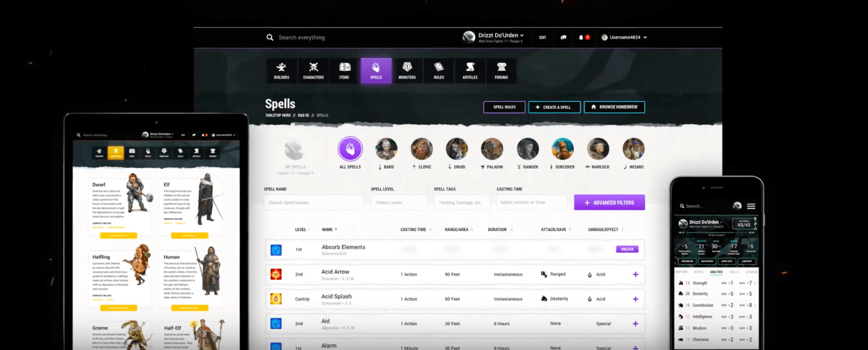Click the yellow button under Dwarf card

pyautogui.click(x=119, y=236)
